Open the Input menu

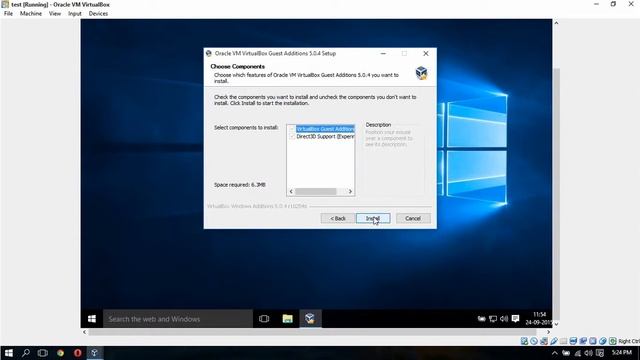pyautogui.click(x=75, y=13)
